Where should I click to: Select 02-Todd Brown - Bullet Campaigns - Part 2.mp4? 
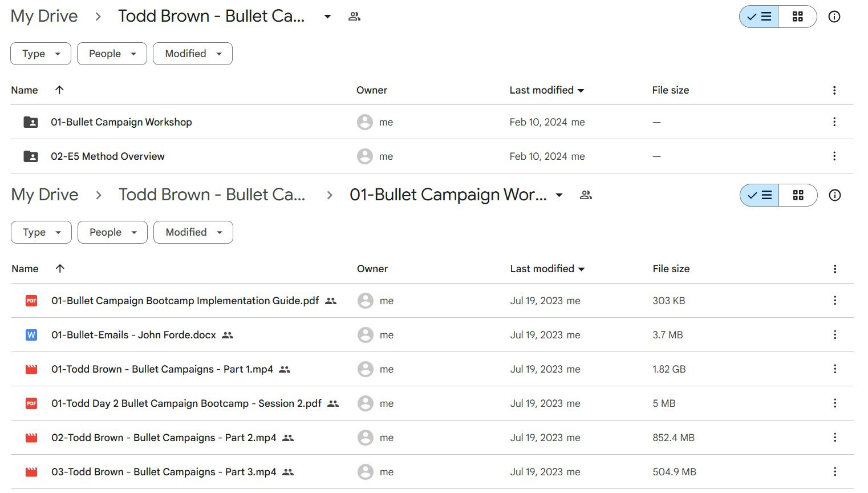[164, 438]
